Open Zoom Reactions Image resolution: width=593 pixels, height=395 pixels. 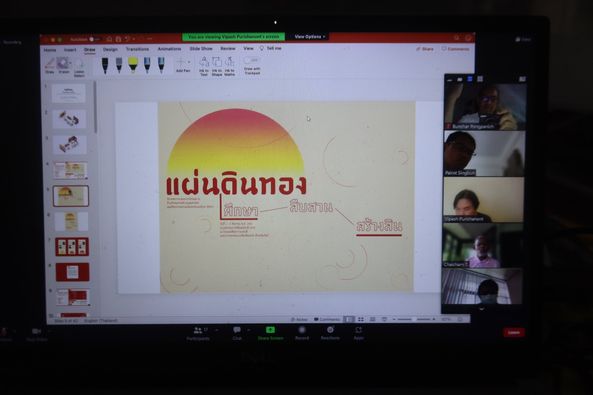330,333
